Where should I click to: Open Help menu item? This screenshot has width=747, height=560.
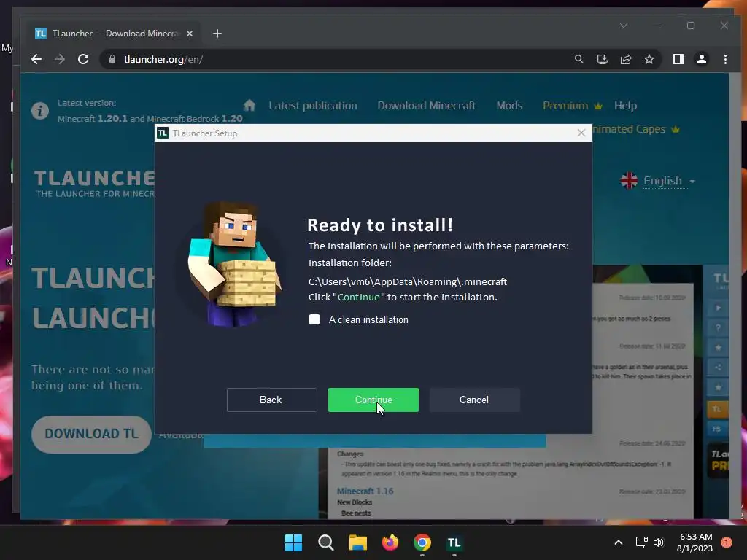(x=625, y=106)
